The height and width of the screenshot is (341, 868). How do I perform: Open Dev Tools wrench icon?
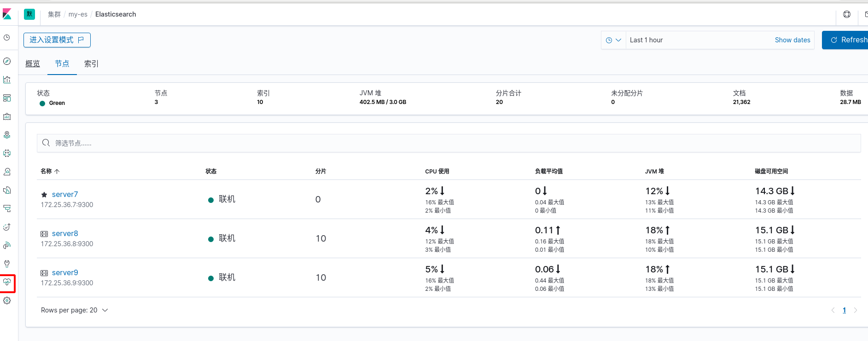point(7,264)
